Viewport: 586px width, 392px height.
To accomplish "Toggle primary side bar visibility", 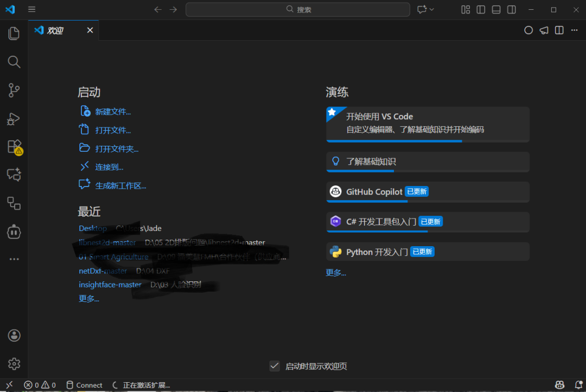I will [x=481, y=9].
